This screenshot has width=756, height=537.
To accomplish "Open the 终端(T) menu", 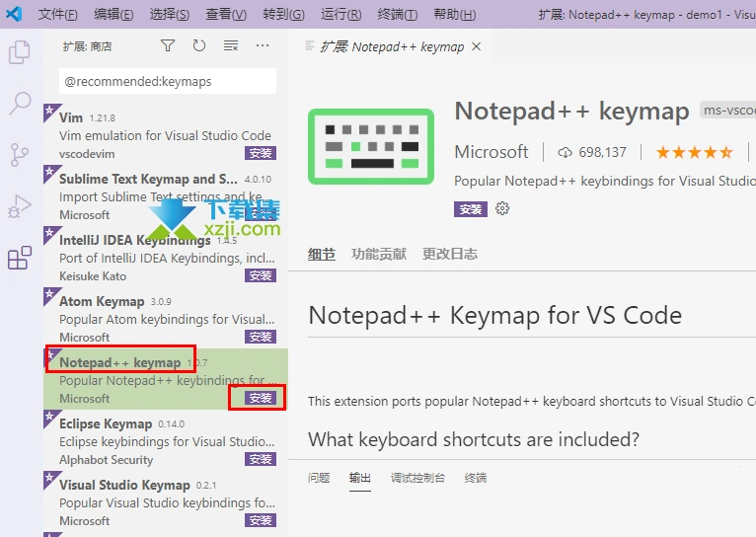I will [x=398, y=15].
